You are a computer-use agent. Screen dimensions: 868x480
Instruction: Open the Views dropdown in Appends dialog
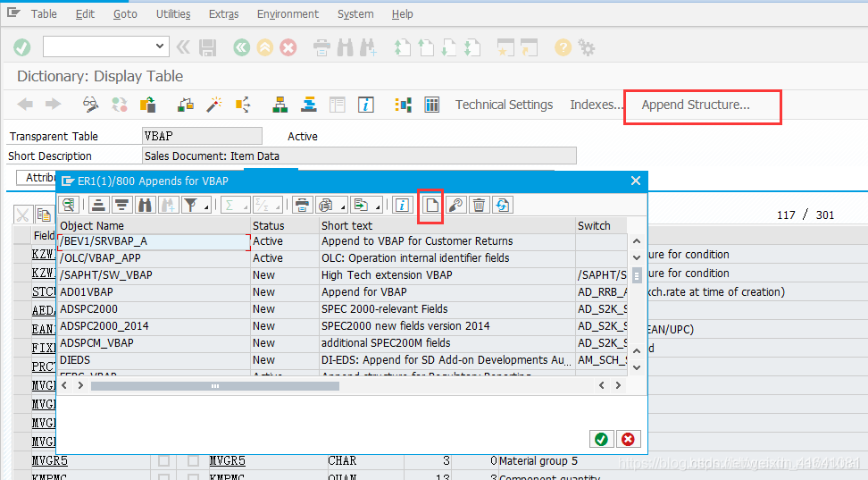point(330,205)
